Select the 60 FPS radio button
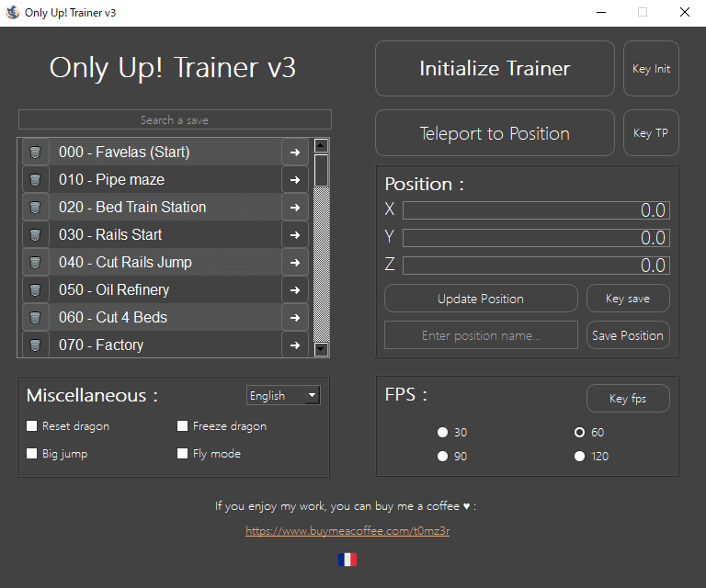The width and height of the screenshot is (706, 588). coord(579,432)
